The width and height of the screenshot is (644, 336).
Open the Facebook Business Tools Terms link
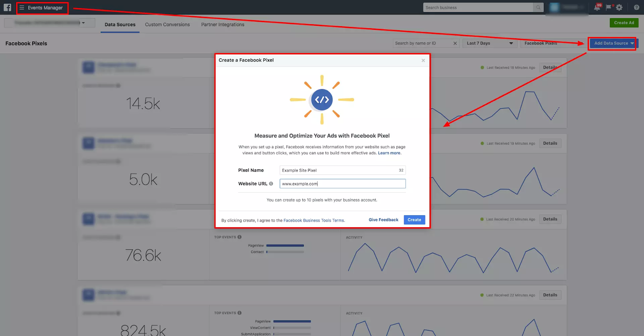click(314, 220)
